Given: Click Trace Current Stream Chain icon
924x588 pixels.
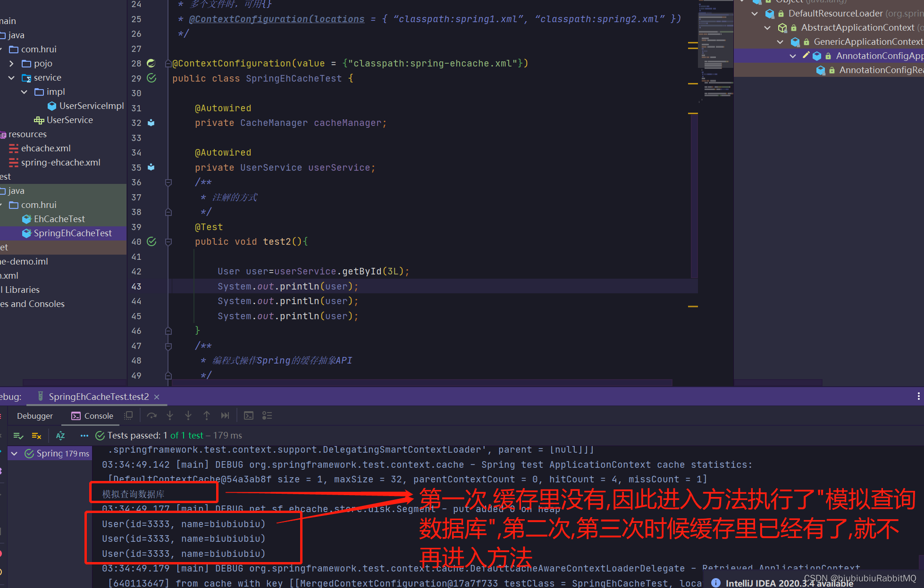Looking at the screenshot, I should click(267, 415).
